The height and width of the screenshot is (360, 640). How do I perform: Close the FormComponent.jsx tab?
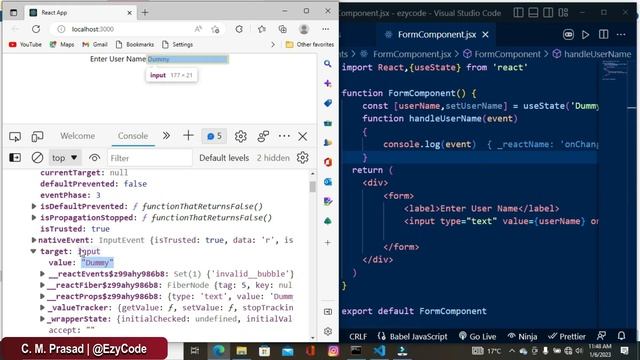coord(485,35)
